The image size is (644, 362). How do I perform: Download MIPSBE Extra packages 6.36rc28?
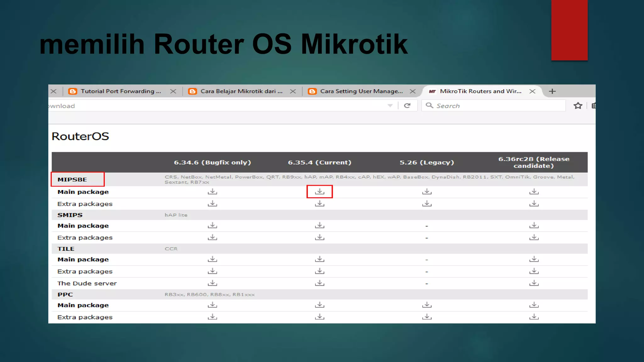click(534, 203)
